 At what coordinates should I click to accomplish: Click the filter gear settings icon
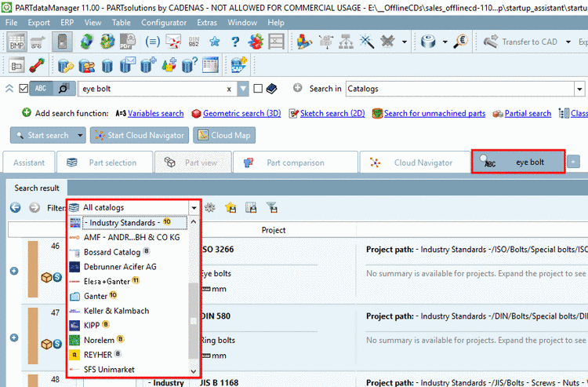209,207
